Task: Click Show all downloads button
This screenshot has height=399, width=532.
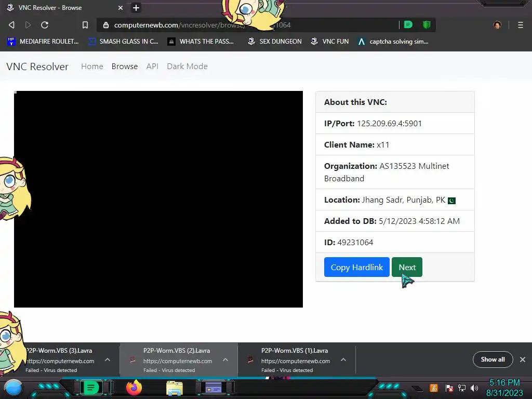Action: tap(493, 360)
